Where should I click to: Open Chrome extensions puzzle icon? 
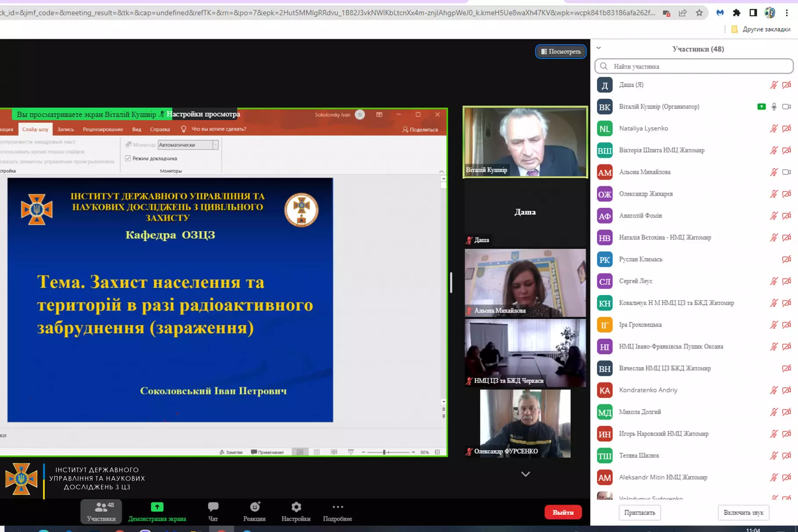click(x=737, y=13)
